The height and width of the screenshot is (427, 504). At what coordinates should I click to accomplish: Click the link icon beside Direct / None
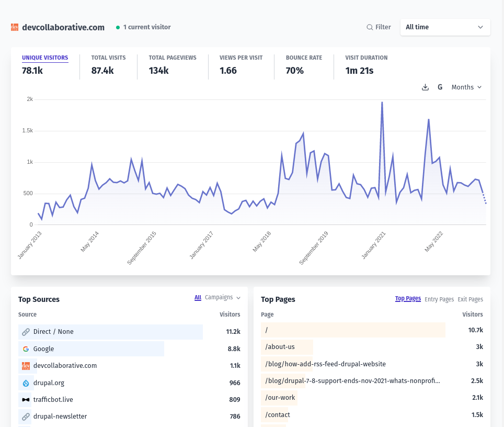point(26,332)
